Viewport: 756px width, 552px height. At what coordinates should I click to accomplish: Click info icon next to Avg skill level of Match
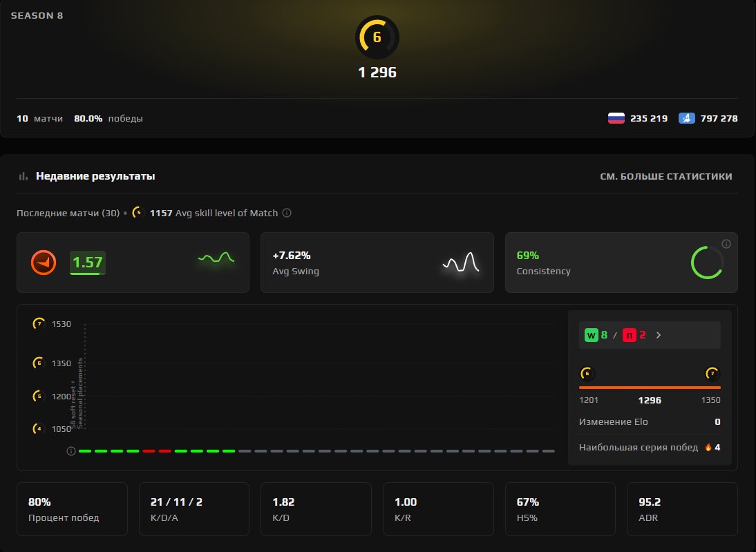(x=287, y=213)
